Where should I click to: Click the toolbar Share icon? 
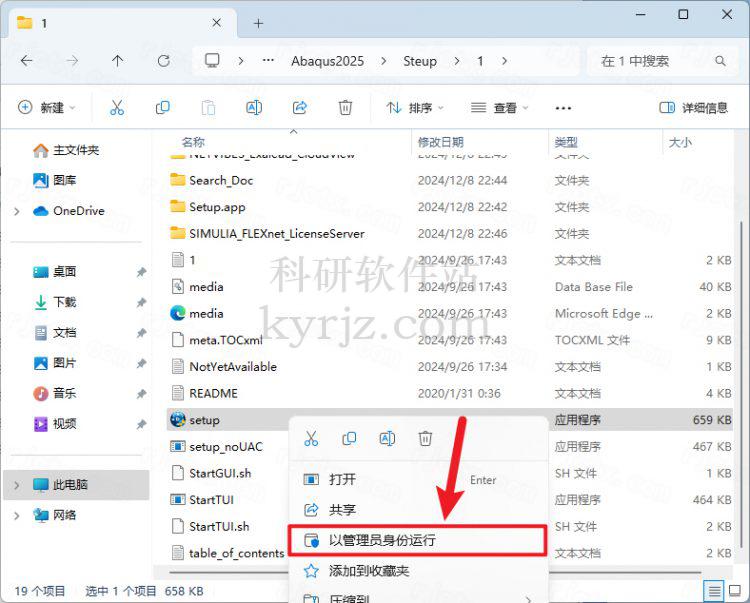[x=300, y=108]
